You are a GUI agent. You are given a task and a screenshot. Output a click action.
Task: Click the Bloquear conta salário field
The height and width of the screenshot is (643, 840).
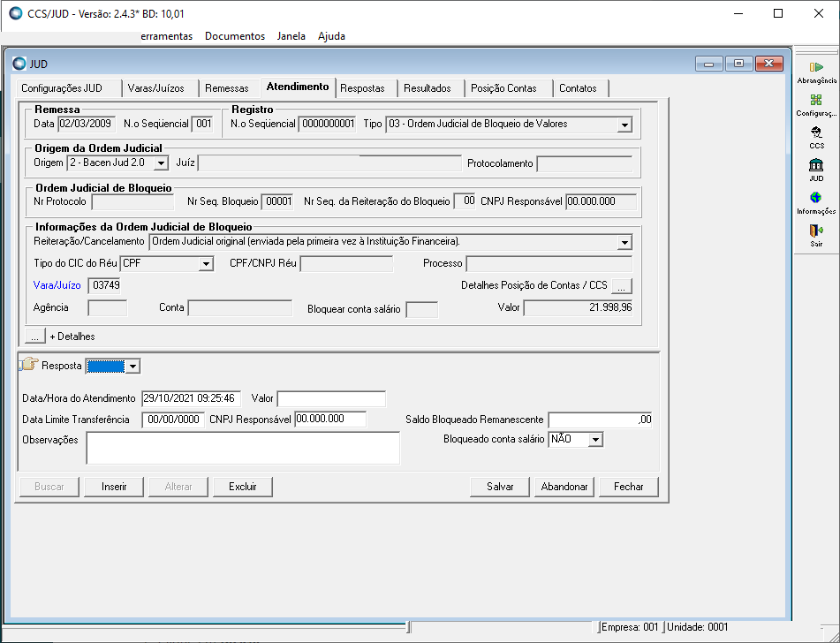point(421,310)
